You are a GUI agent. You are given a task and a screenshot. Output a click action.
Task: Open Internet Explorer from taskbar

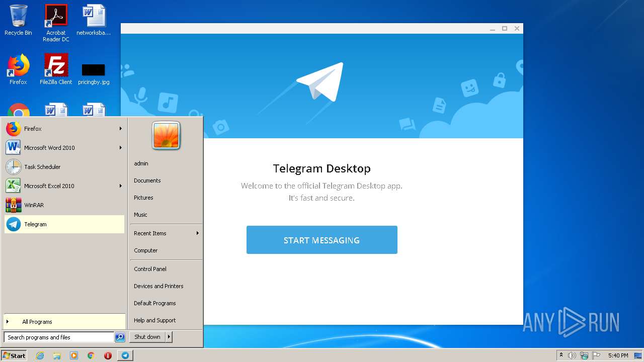click(x=40, y=355)
